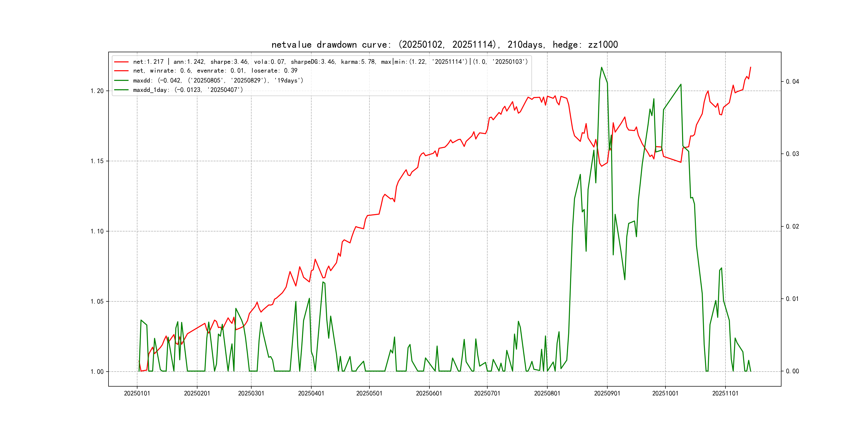The width and height of the screenshot is (868, 434).
Task: Click the chart title text
Action: (444, 45)
